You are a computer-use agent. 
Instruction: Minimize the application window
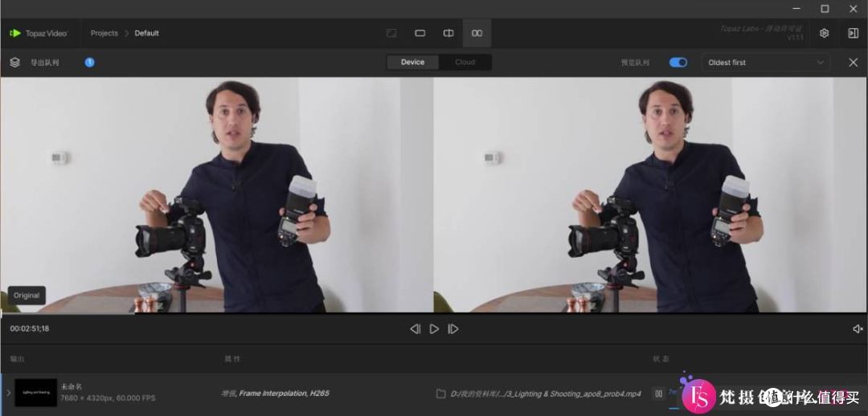click(x=796, y=8)
